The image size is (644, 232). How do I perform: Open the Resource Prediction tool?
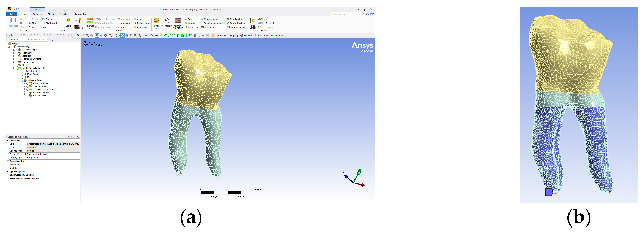pos(78,21)
